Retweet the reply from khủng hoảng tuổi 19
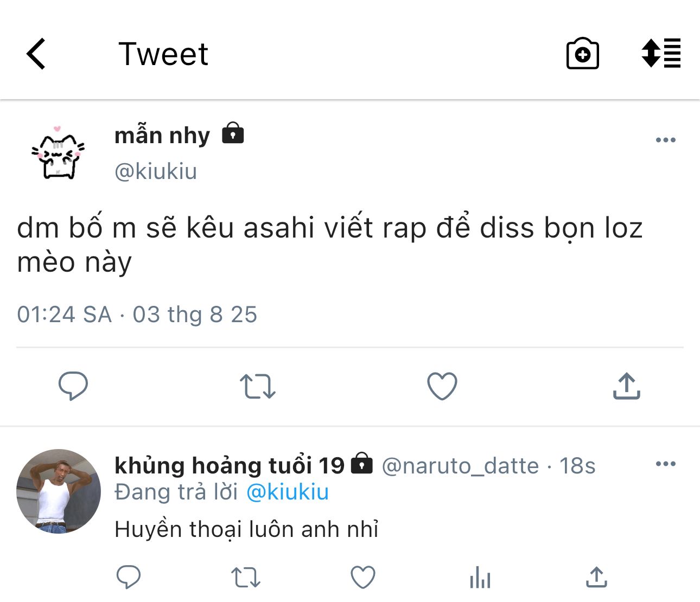 click(246, 577)
